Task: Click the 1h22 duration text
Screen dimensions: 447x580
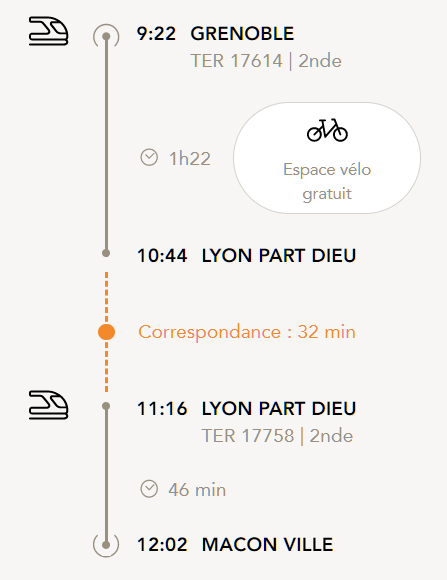Action: pyautogui.click(x=190, y=159)
